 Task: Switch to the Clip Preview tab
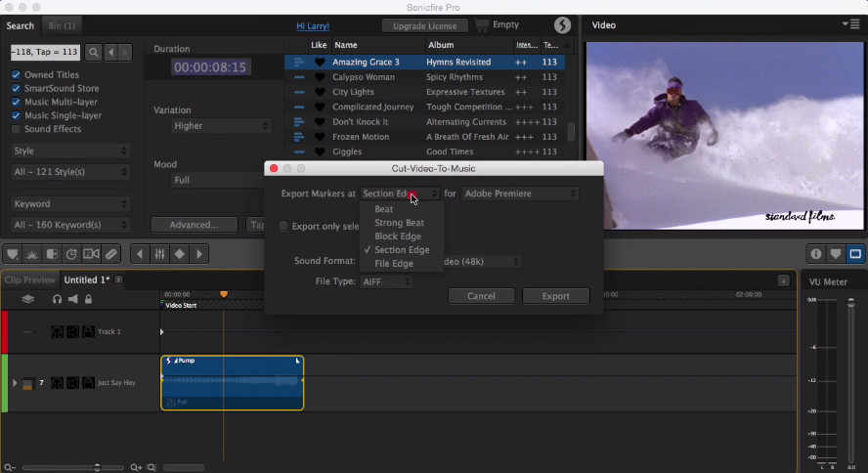[30, 279]
